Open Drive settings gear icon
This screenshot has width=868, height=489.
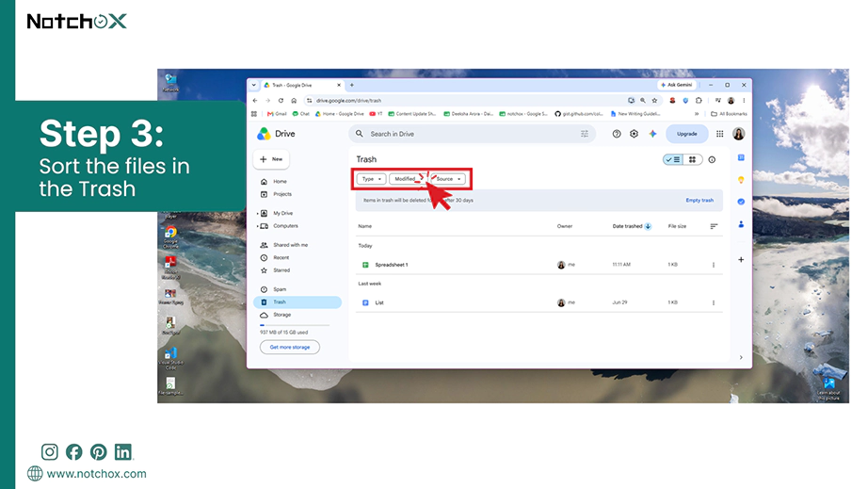pos(634,134)
